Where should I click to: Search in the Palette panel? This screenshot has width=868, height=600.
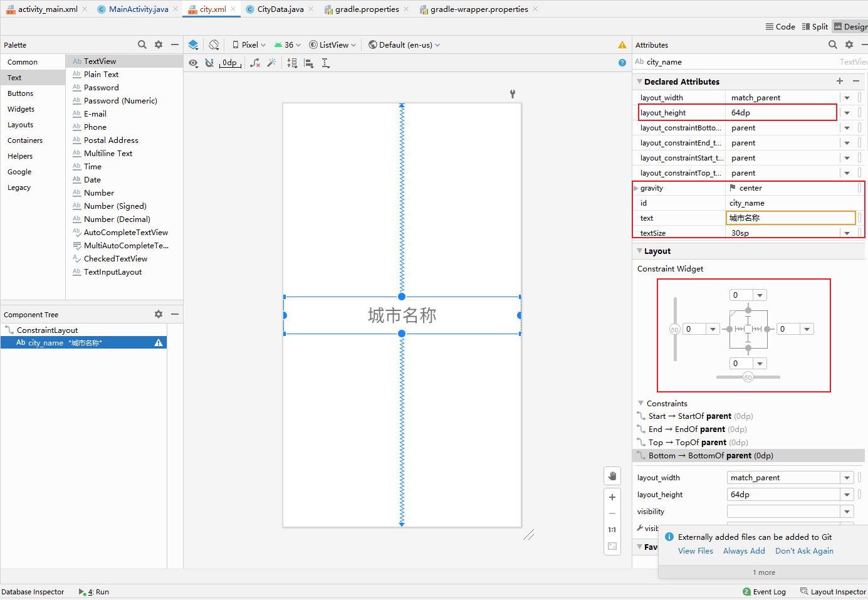tap(142, 45)
